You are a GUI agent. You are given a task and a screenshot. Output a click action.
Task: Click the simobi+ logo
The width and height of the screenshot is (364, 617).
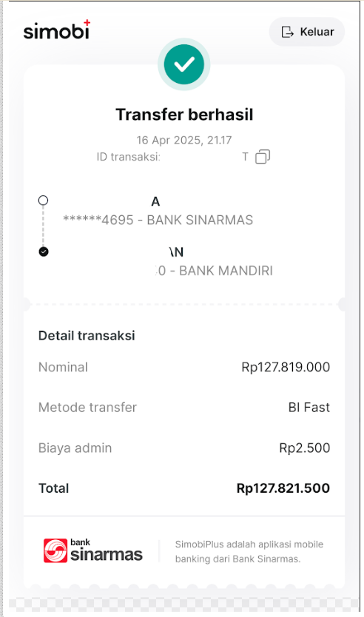[57, 30]
